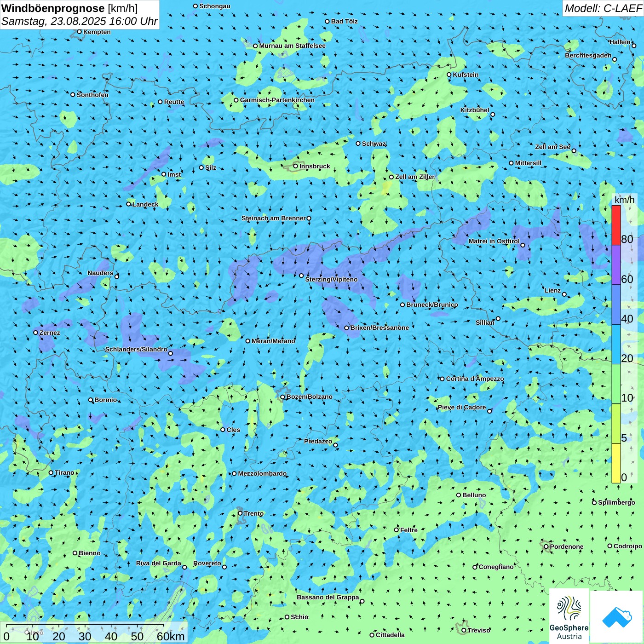Click the Reutte label
This screenshot has height=644, width=644.
tap(174, 102)
